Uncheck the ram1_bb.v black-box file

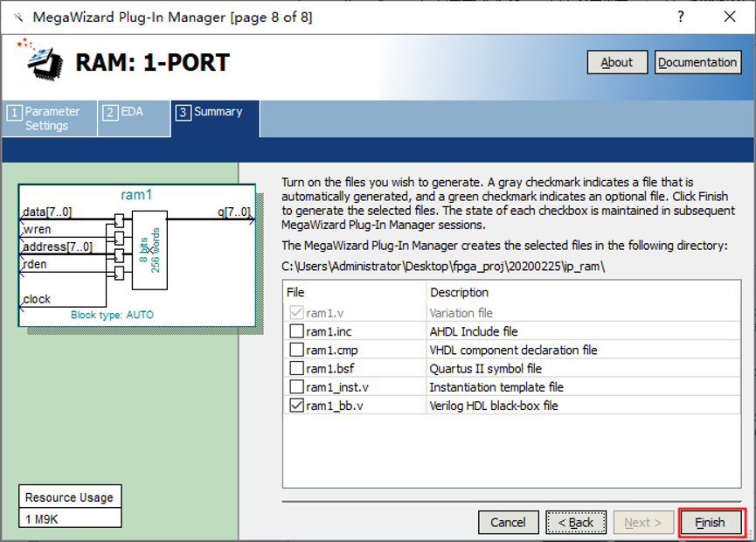point(297,406)
